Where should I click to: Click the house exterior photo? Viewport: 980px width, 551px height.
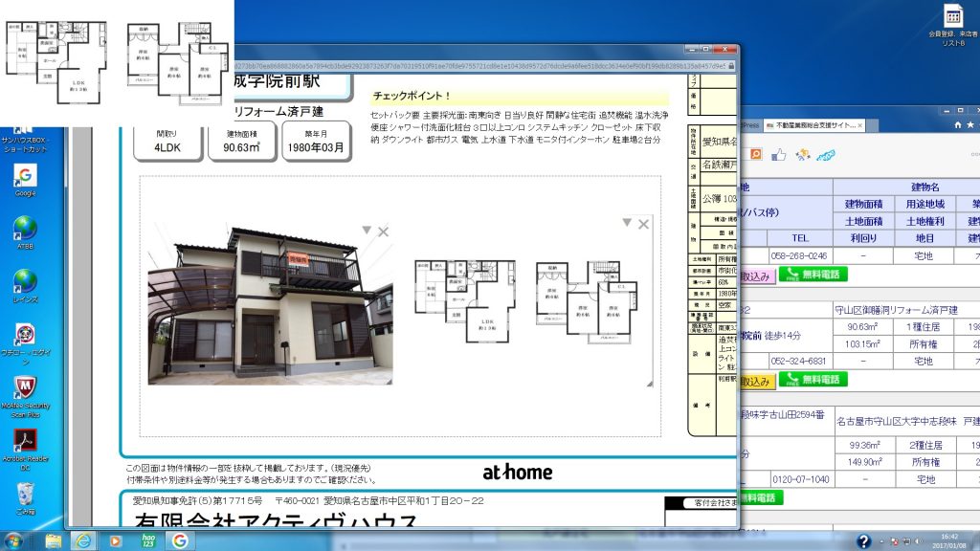(x=270, y=306)
